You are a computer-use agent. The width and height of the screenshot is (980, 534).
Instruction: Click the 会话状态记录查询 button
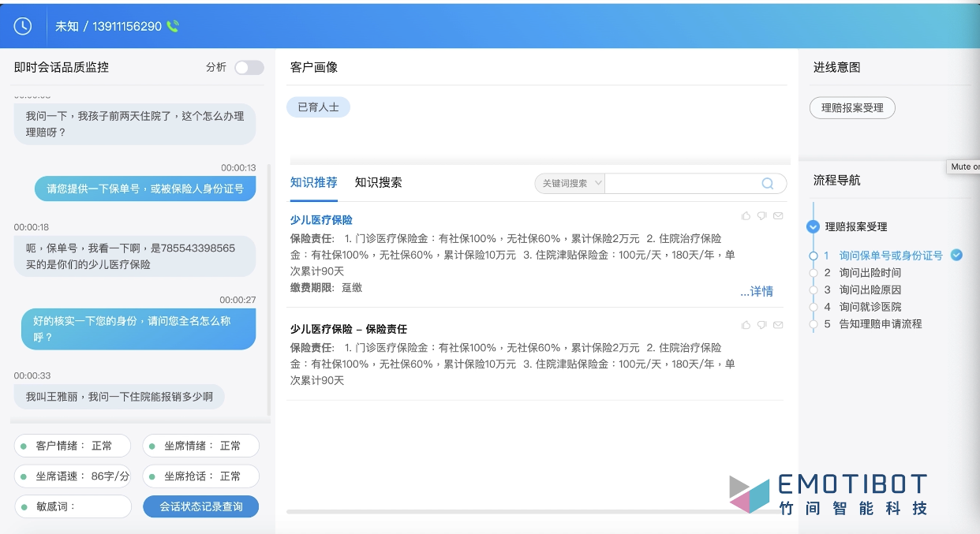click(x=200, y=506)
